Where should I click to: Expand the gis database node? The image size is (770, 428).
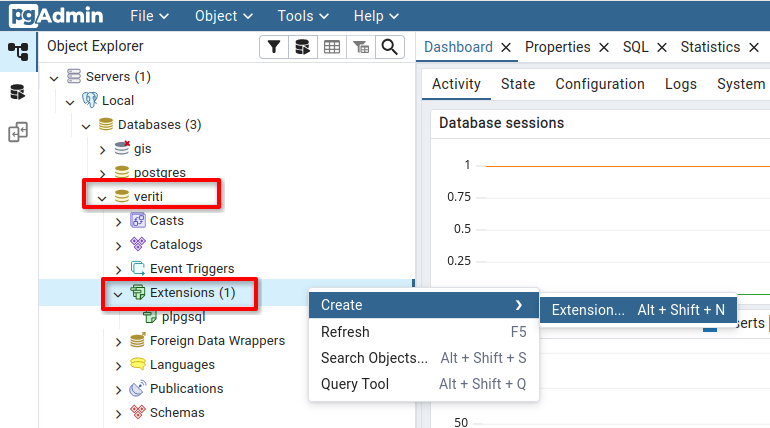tap(103, 150)
